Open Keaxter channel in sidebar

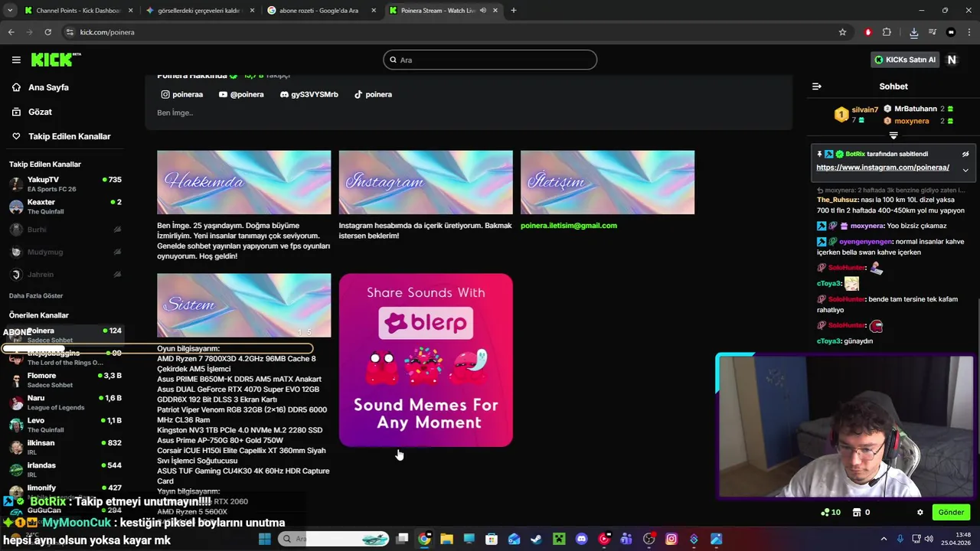pyautogui.click(x=66, y=207)
